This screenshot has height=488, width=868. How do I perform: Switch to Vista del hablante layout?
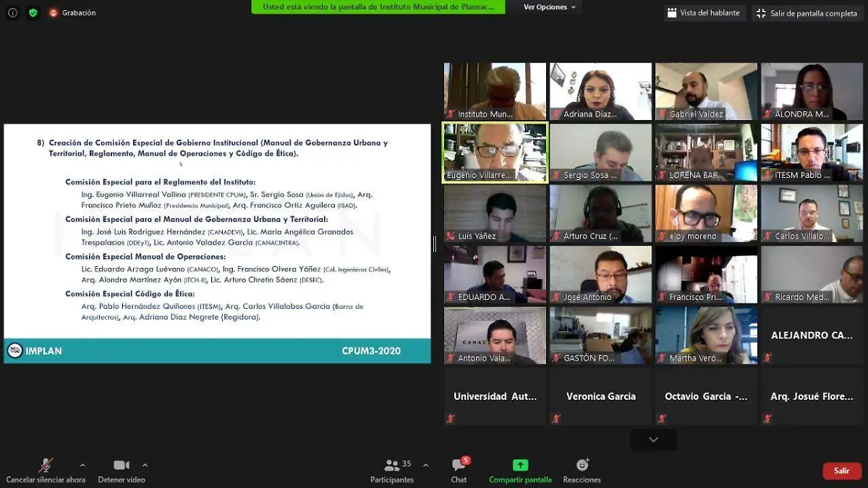click(x=704, y=13)
